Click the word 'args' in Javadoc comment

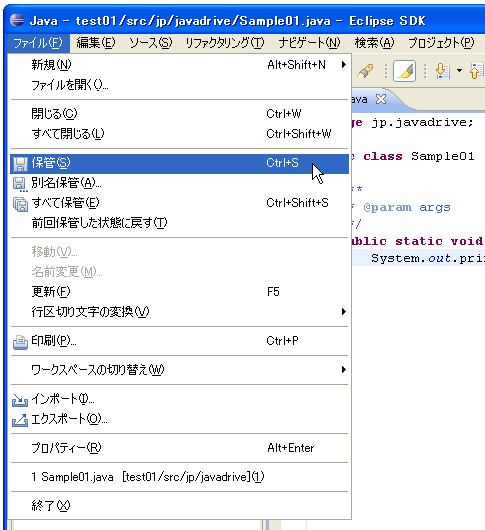click(435, 208)
